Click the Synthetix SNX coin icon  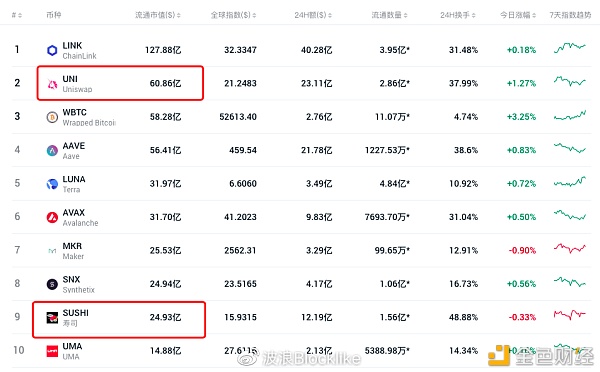tap(52, 284)
